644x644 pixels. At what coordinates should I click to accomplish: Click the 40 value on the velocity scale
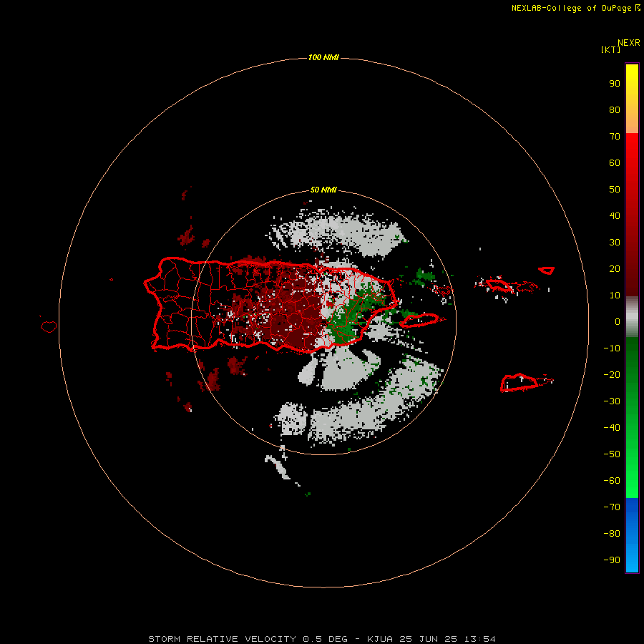click(x=615, y=215)
